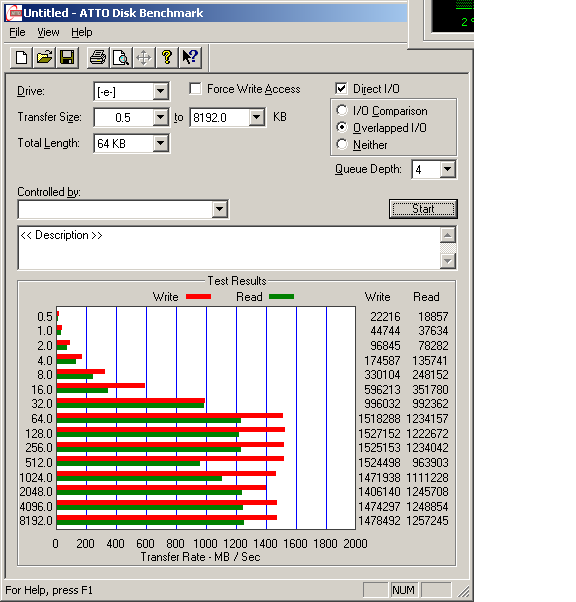Viewport: 576px width, 602px height.
Task: Click the Write column header in results
Action: pyautogui.click(x=377, y=297)
